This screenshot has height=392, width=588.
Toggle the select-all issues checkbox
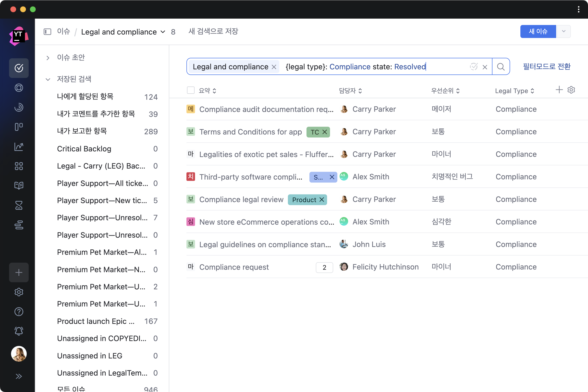click(x=191, y=90)
